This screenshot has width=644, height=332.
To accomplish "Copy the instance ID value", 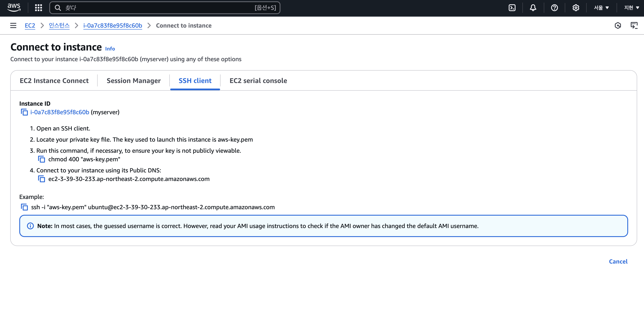I will coord(24,113).
